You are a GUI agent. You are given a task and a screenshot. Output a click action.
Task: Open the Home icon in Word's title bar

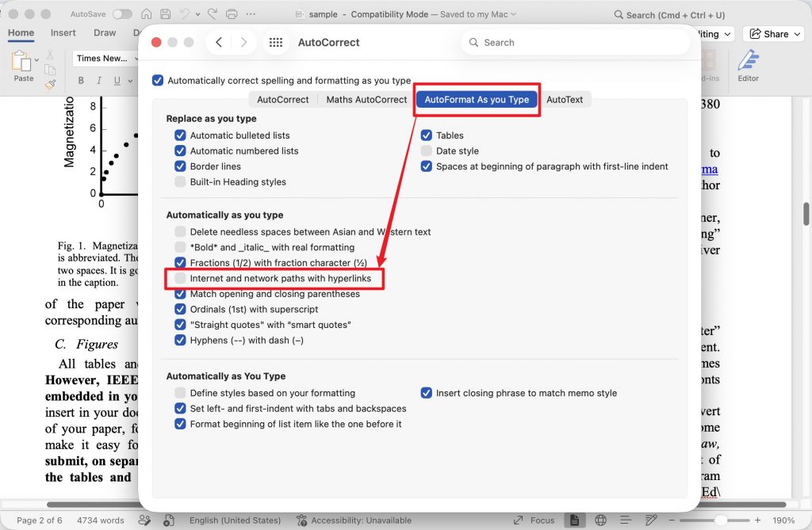[x=147, y=14]
